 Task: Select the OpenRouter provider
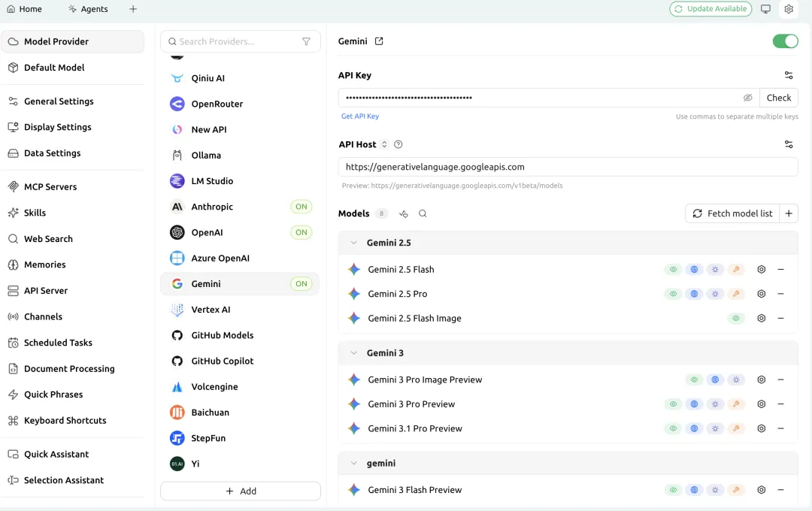(241, 104)
